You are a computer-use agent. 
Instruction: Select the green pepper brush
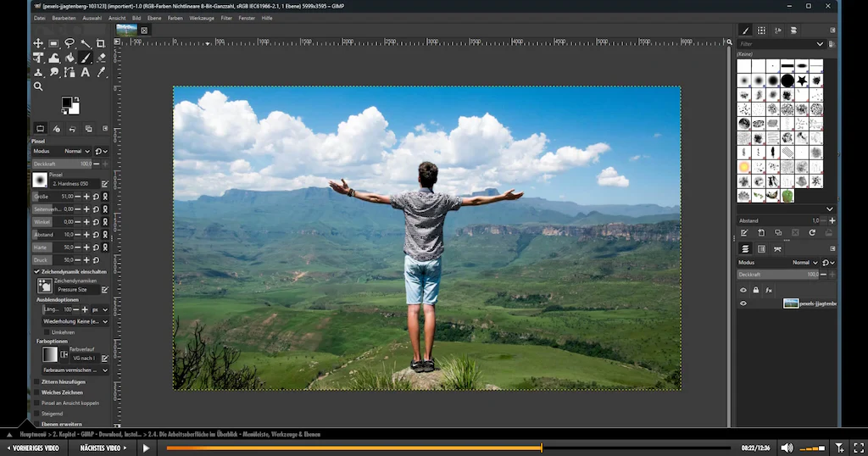click(787, 195)
